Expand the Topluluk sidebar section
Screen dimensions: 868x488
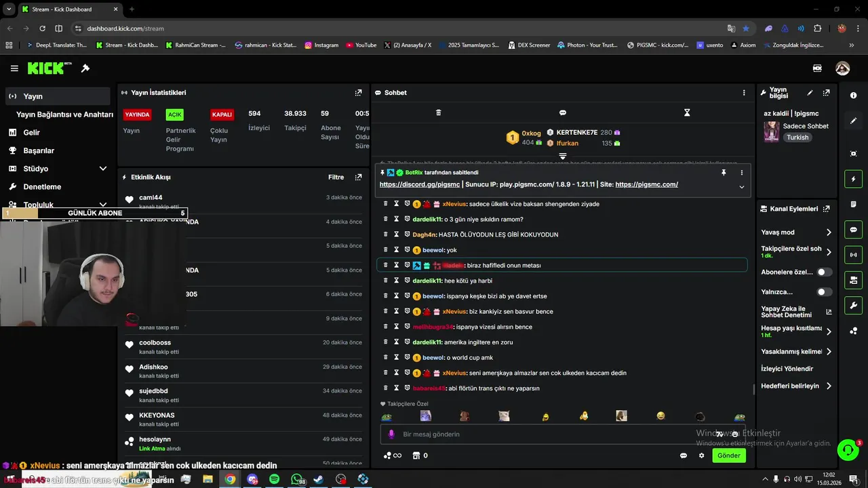tap(103, 205)
